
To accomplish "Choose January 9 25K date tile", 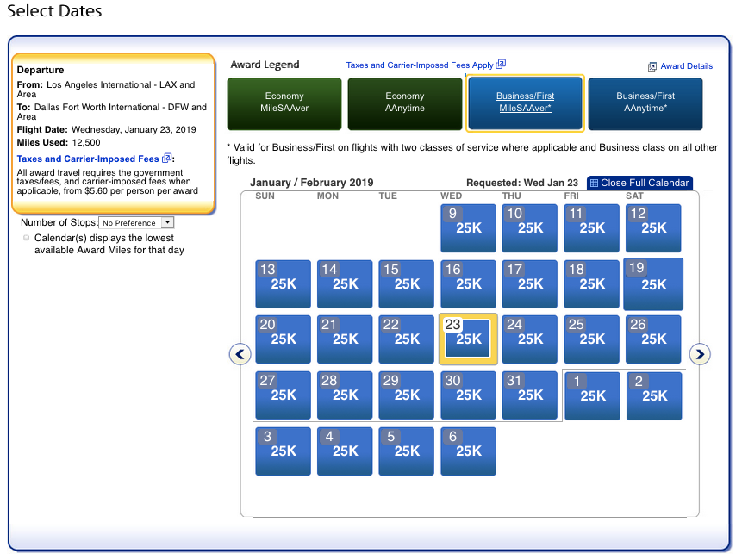I will pos(468,227).
